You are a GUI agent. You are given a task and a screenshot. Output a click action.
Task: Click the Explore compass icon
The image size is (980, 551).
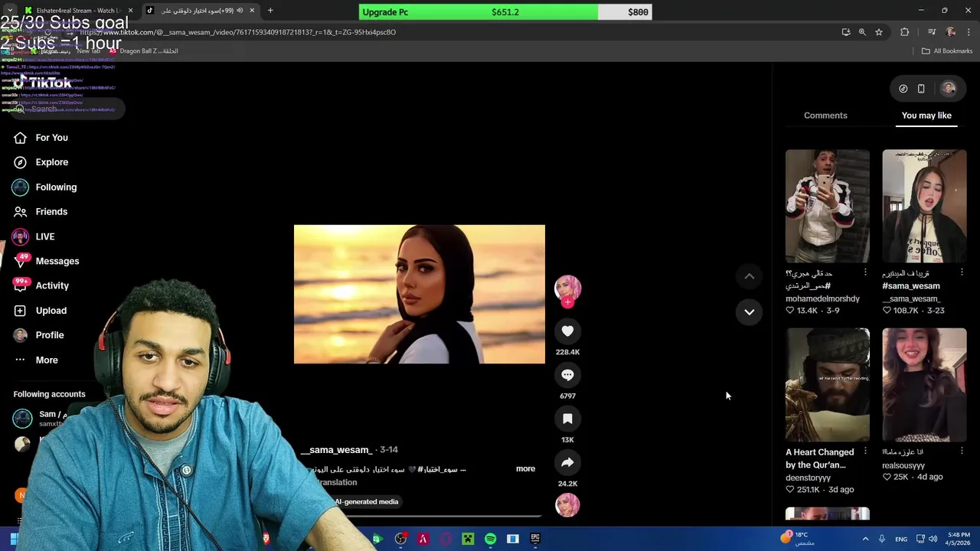pos(21,162)
